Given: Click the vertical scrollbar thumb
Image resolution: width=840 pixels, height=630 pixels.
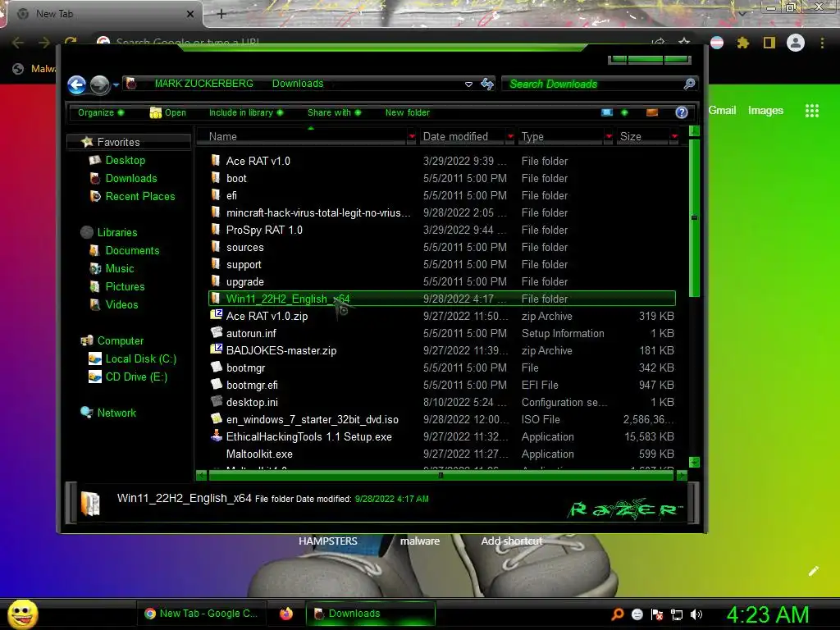Looking at the screenshot, I should tap(694, 217).
